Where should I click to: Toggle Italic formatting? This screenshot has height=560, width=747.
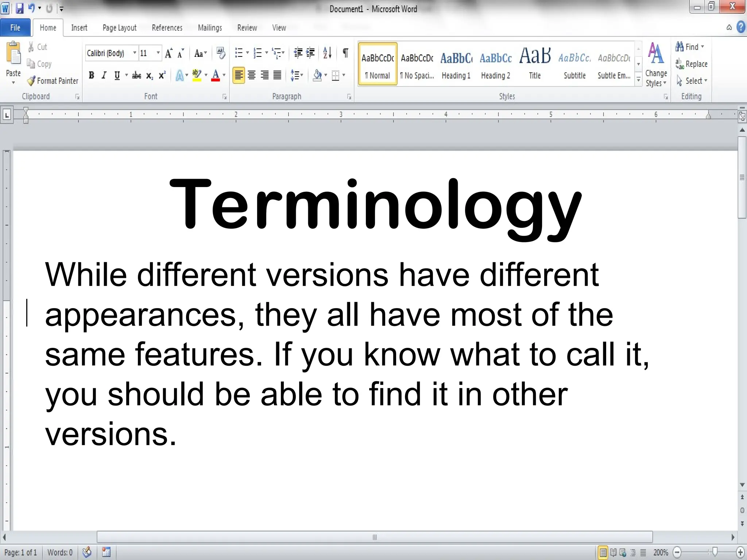pos(104,75)
